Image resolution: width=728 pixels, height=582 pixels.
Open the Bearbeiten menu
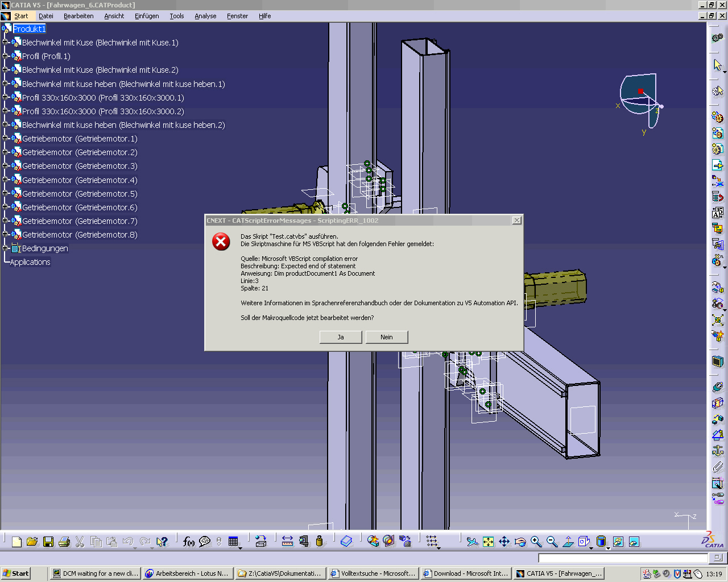(78, 16)
